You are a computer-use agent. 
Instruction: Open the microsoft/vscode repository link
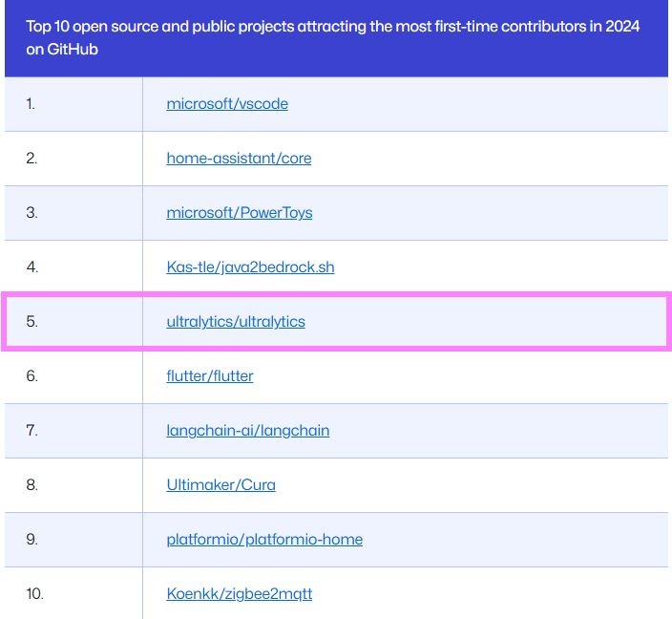[x=227, y=104]
